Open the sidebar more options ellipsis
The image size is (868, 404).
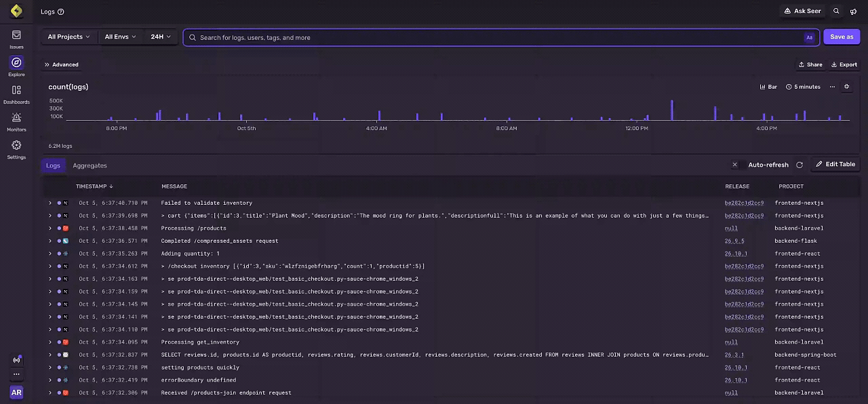[16, 374]
